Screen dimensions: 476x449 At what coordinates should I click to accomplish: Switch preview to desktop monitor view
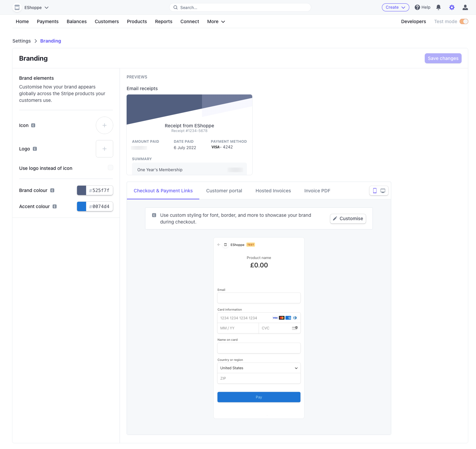click(383, 191)
